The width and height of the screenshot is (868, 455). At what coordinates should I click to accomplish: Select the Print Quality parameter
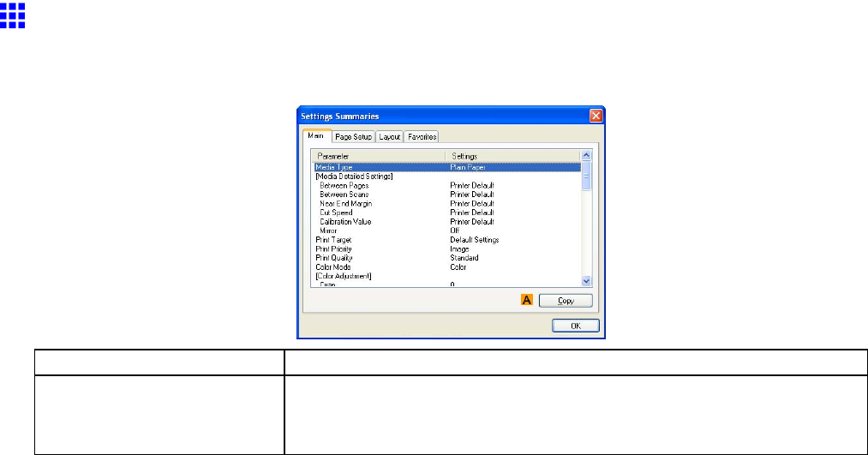334,258
